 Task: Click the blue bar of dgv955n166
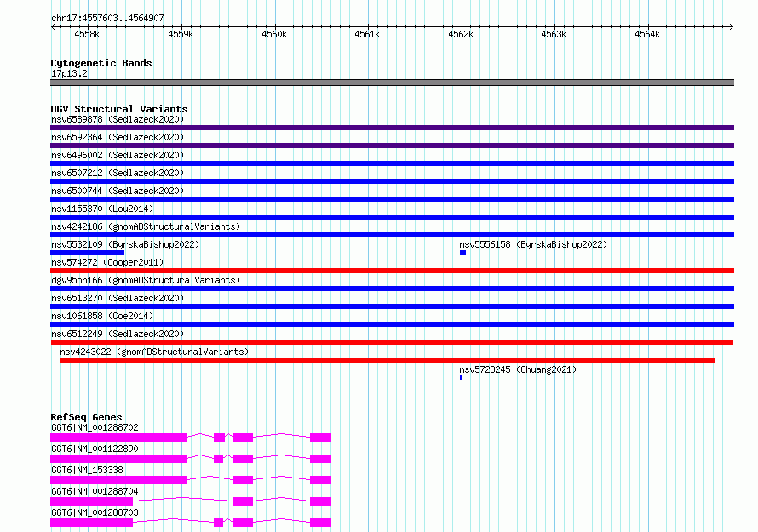[392, 289]
